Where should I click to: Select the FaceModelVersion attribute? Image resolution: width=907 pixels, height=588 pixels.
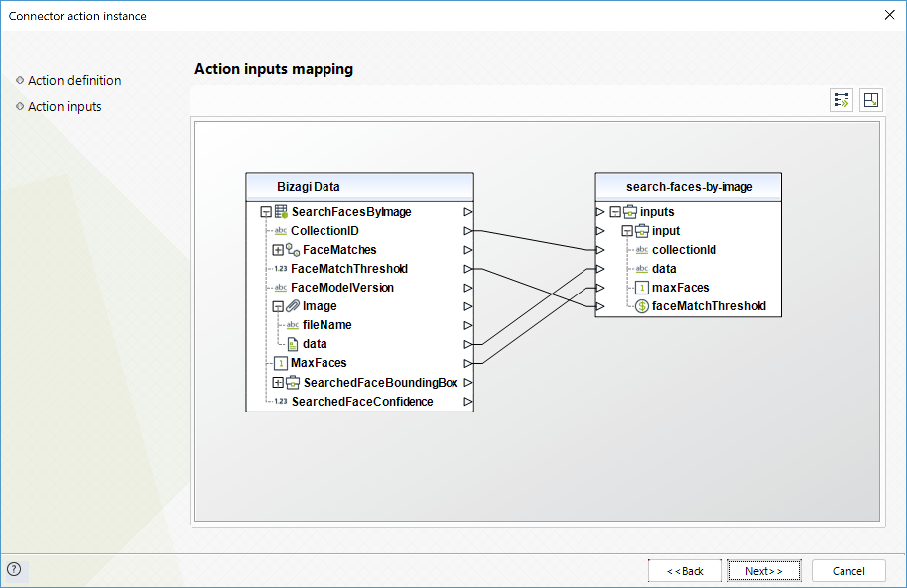tap(342, 288)
